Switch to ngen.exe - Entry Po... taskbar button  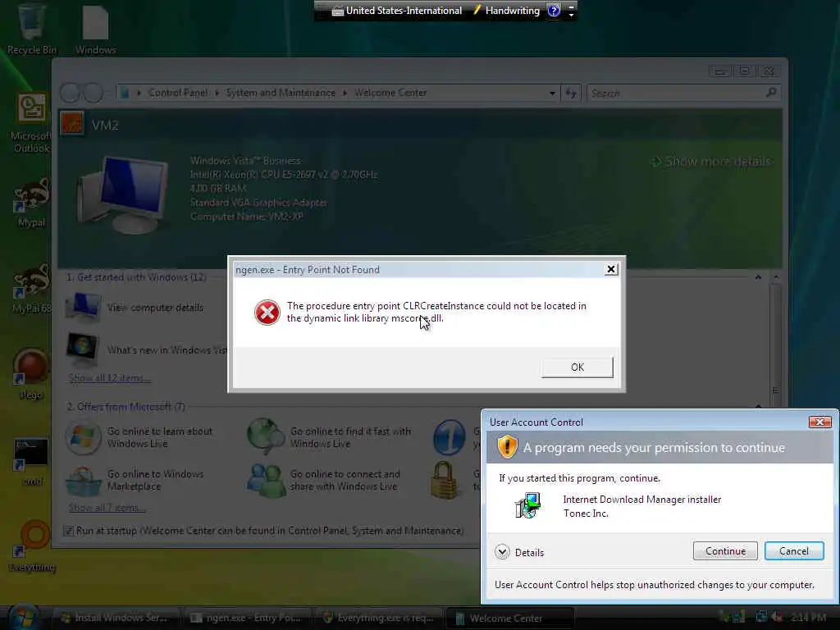coord(249,618)
